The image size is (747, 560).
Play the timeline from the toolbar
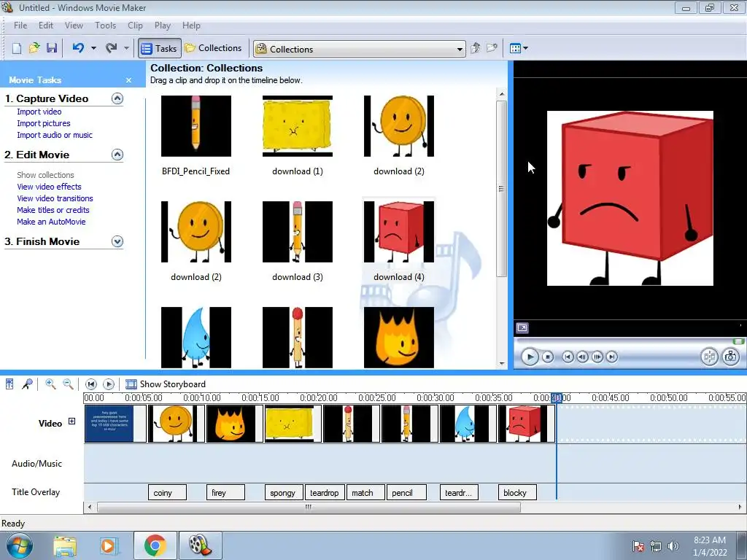(x=109, y=384)
